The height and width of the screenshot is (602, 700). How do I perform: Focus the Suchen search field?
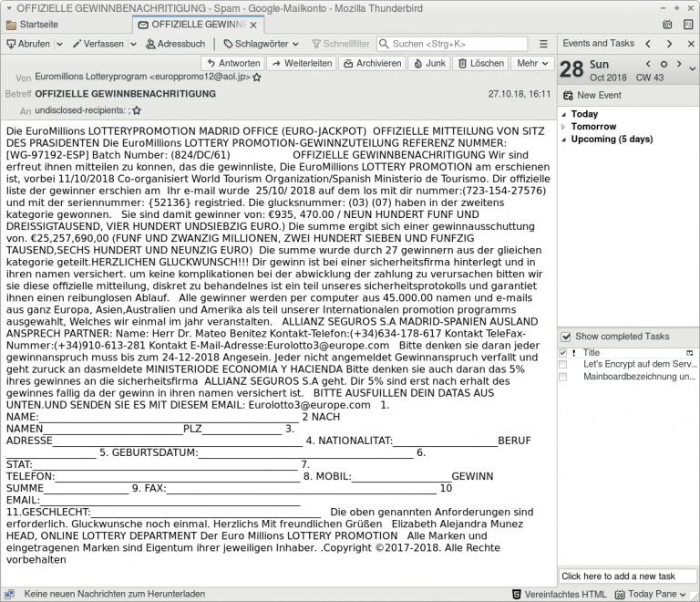[452, 44]
